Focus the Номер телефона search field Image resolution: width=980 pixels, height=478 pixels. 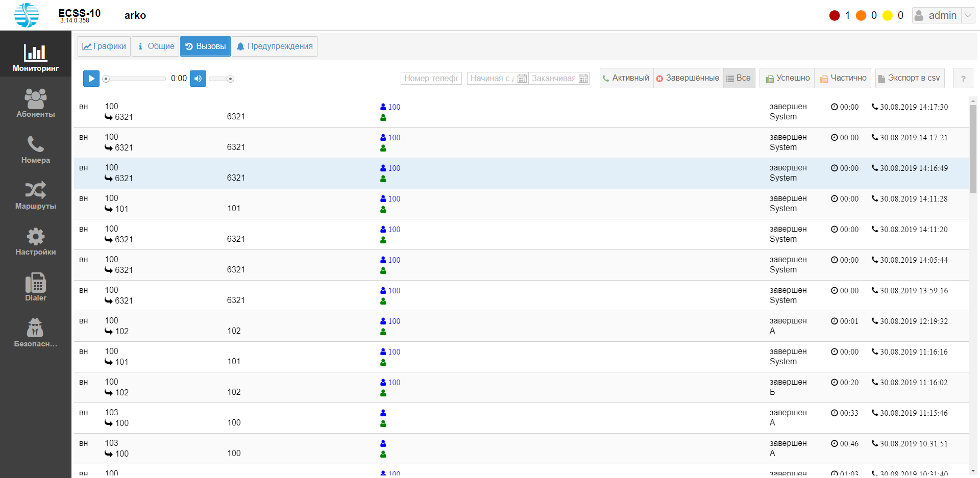pos(431,78)
